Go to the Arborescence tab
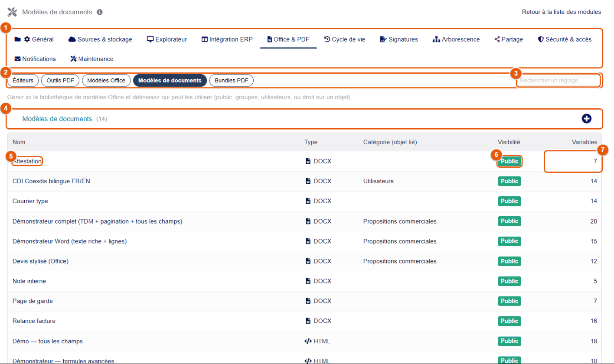 [x=456, y=39]
